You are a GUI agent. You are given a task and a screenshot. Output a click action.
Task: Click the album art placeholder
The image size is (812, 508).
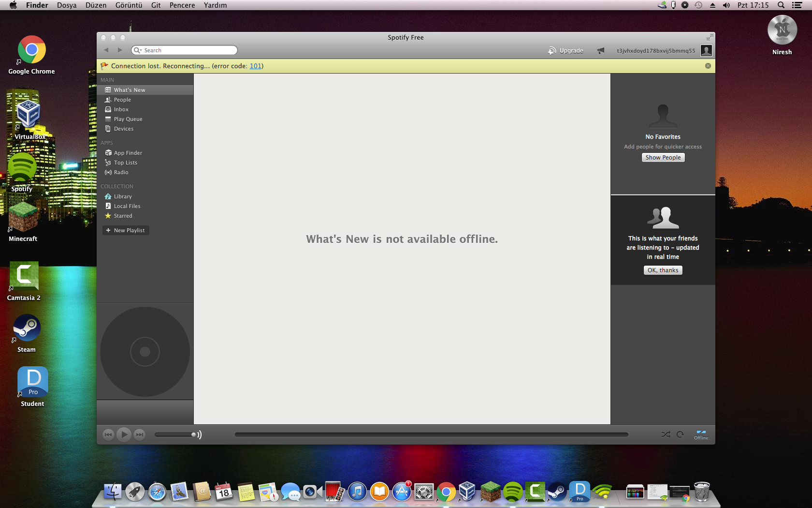click(145, 352)
